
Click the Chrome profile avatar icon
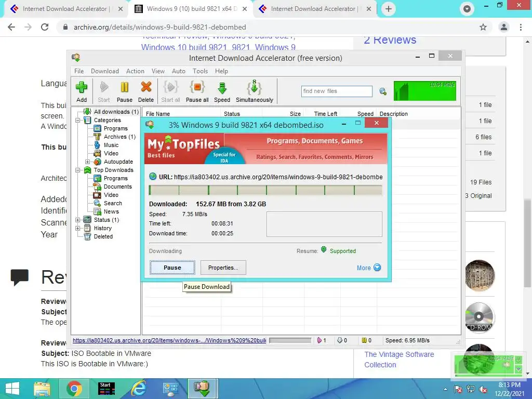(x=504, y=27)
